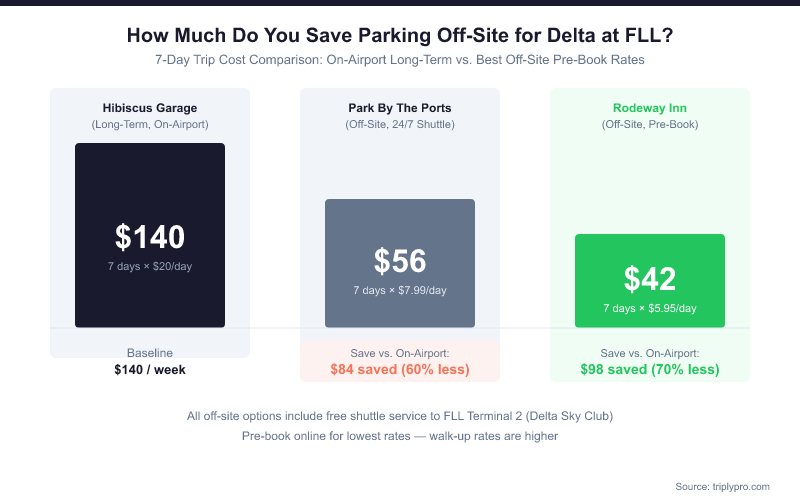Screen dimensions: 800x500
Task: Select the Hibiscus Garage heading
Action: [150, 108]
